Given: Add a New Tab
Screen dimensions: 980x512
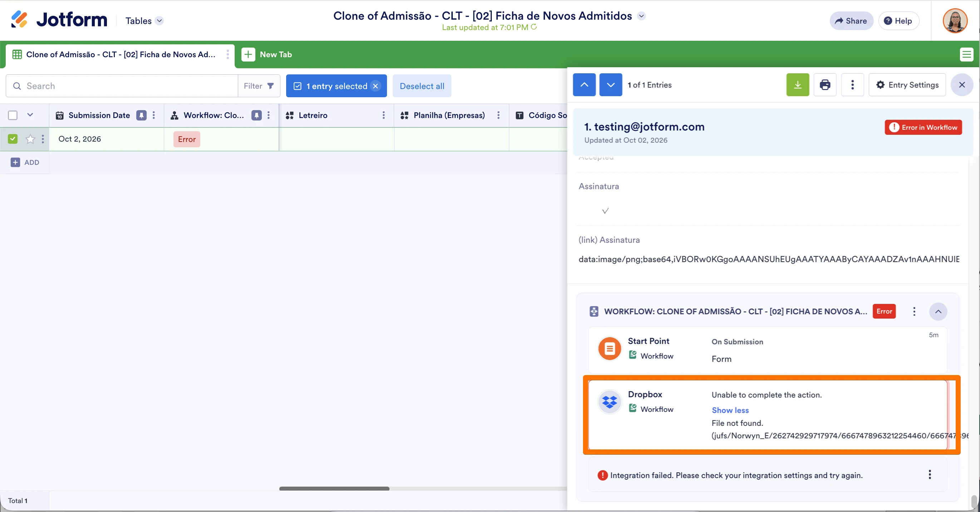Looking at the screenshot, I should tap(267, 54).
